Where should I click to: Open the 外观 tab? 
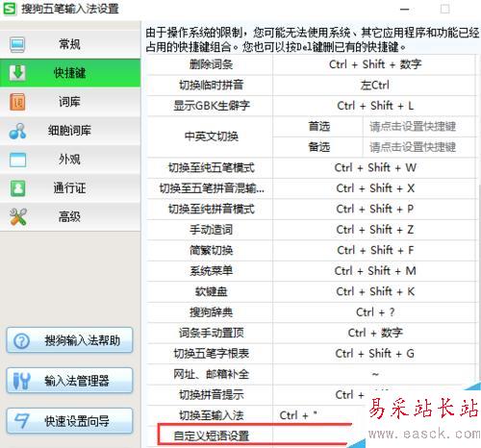70,160
